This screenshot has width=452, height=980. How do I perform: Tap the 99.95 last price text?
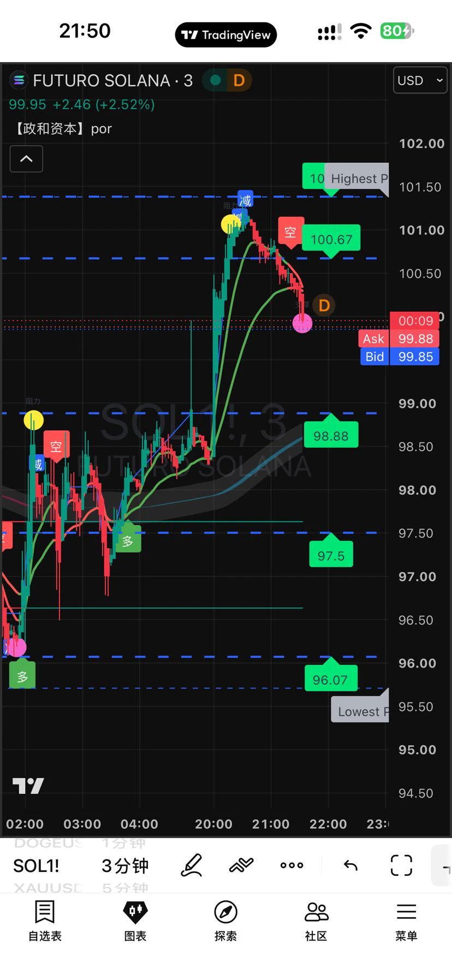[27, 104]
